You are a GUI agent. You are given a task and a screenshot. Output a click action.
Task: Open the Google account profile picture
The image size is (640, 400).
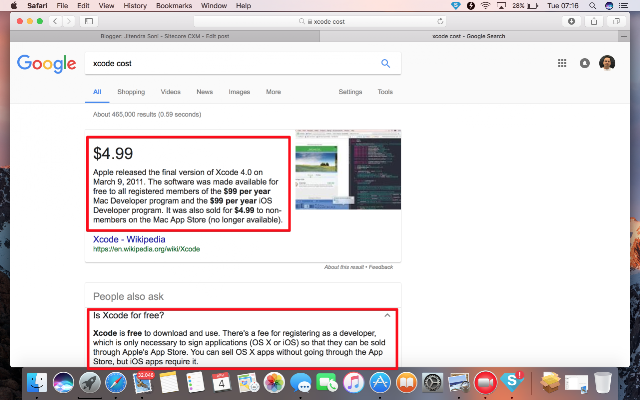(607, 63)
